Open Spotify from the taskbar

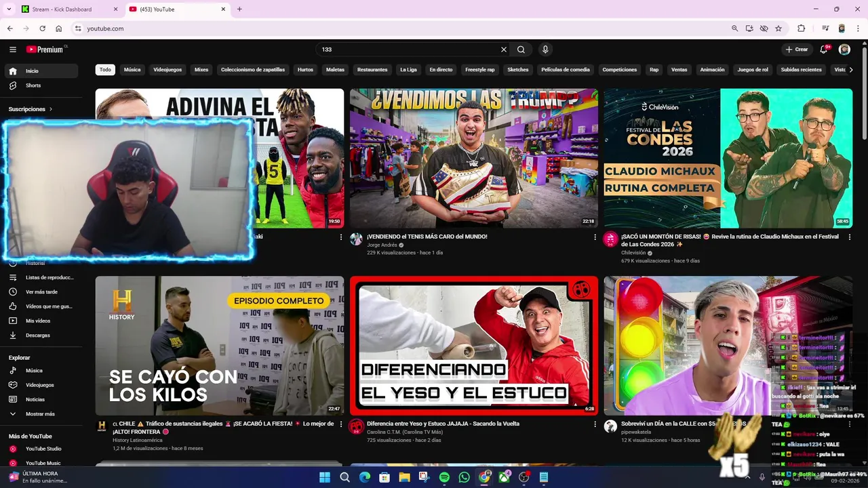[x=444, y=477]
